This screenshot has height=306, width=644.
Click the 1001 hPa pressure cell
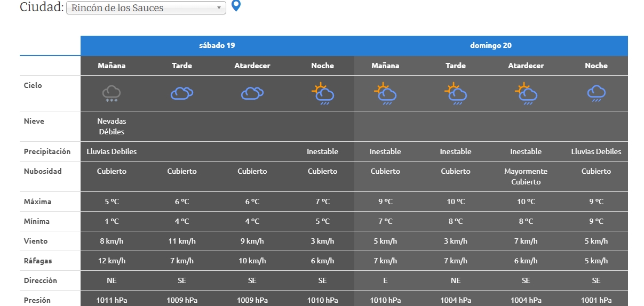(x=596, y=300)
